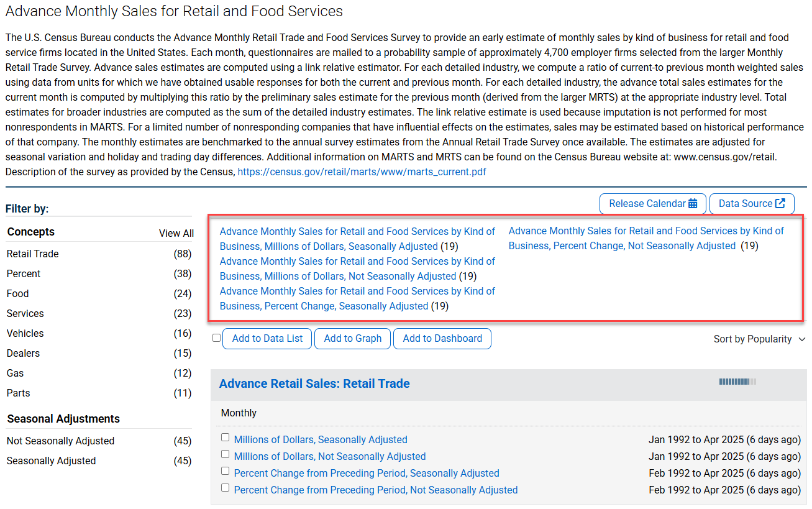The height and width of the screenshot is (509, 812).
Task: Filter by the Parts concept
Action: (19, 393)
